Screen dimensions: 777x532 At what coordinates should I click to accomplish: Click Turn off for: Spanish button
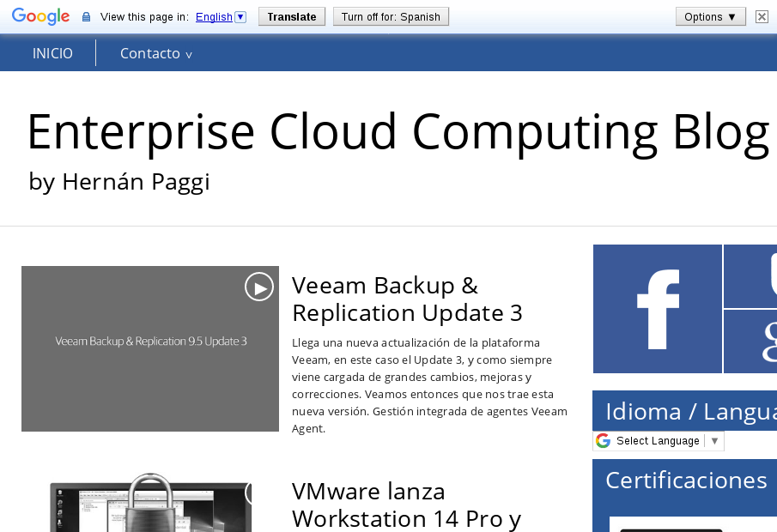[391, 17]
